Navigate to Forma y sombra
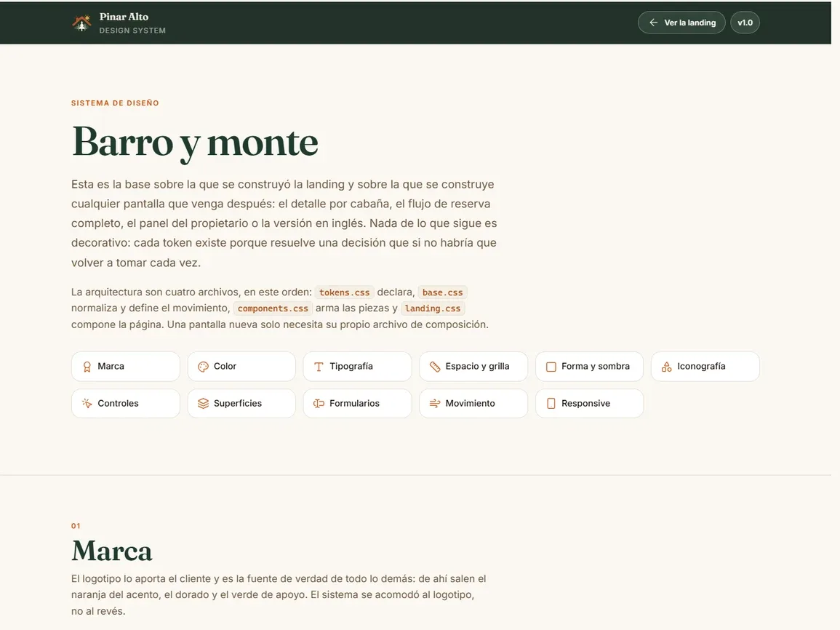Image resolution: width=840 pixels, height=630 pixels. pyautogui.click(x=589, y=367)
